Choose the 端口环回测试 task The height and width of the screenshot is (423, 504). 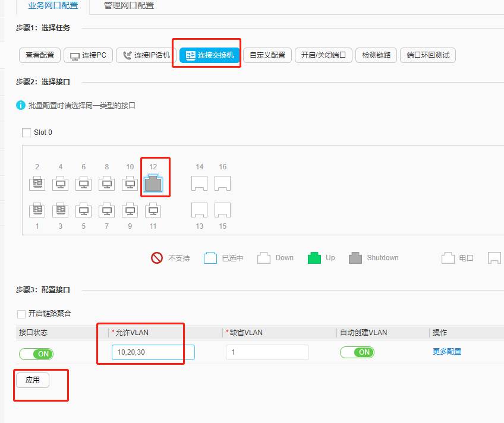pos(428,55)
